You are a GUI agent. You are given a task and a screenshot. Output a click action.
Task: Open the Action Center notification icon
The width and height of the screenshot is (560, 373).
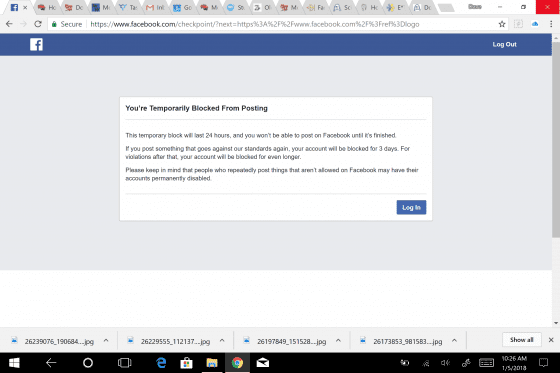[x=543, y=363]
